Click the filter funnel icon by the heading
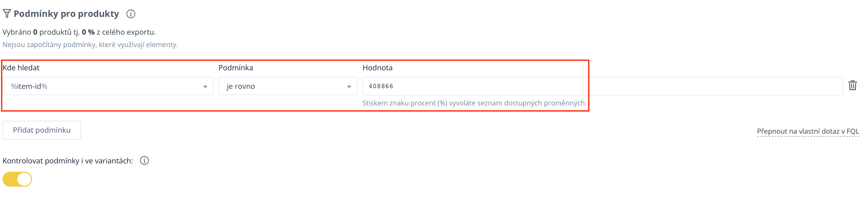Screen dimensions: 868x203 coord(7,14)
